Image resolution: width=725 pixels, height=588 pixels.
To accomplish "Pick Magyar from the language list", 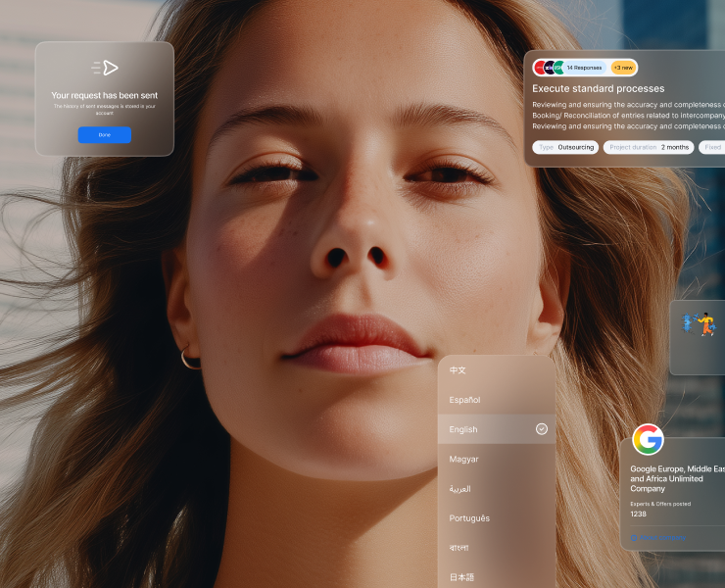I will pyautogui.click(x=463, y=459).
